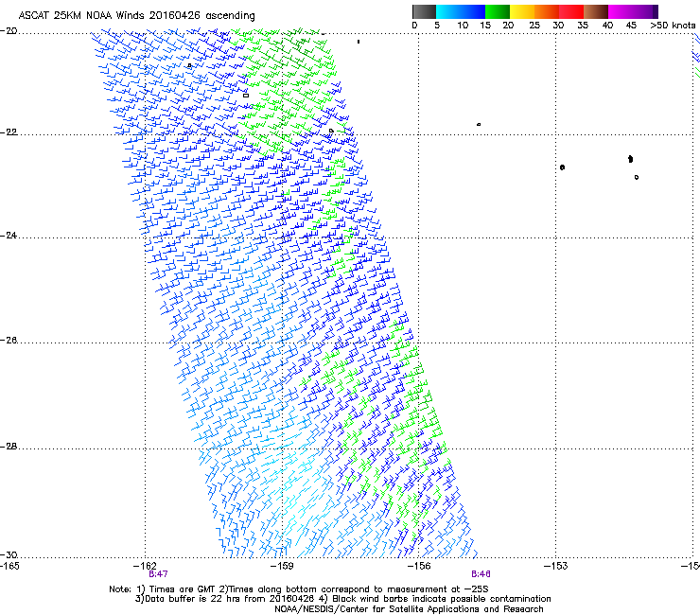
Task: Click the '-22' latitude axis label
Action: tap(9, 132)
